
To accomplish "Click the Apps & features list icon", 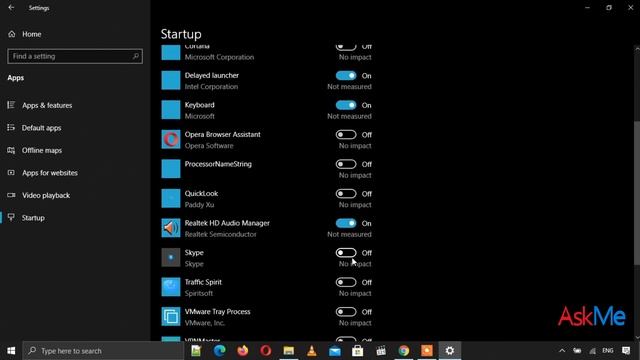I will point(11,105).
